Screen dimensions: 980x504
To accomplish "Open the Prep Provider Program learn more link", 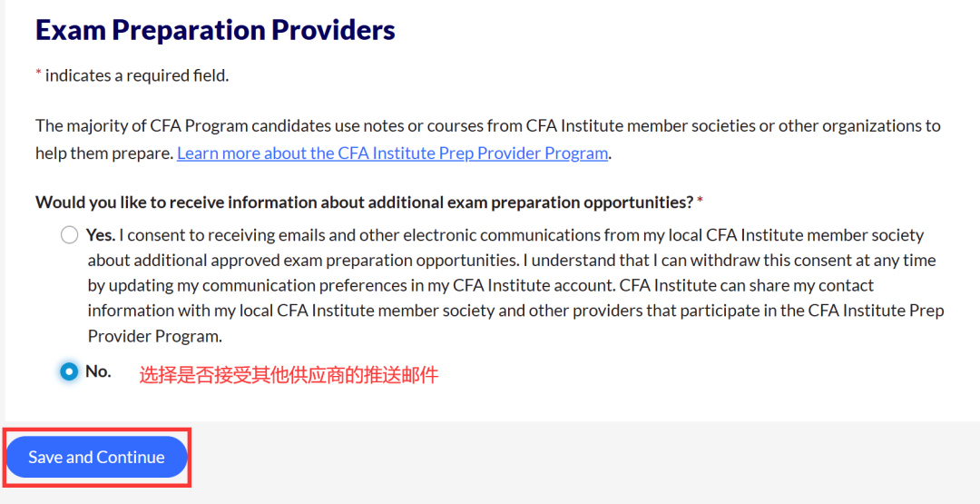I will [x=393, y=153].
